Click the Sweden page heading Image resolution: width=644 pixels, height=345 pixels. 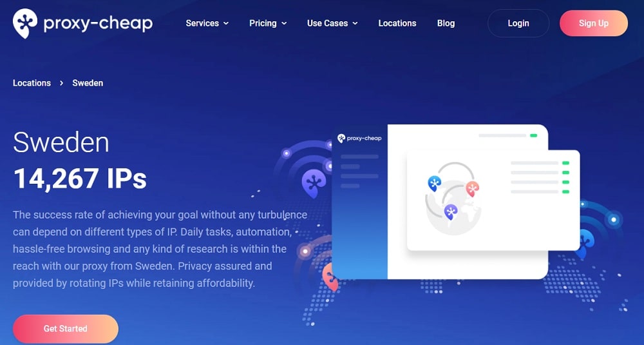point(61,143)
